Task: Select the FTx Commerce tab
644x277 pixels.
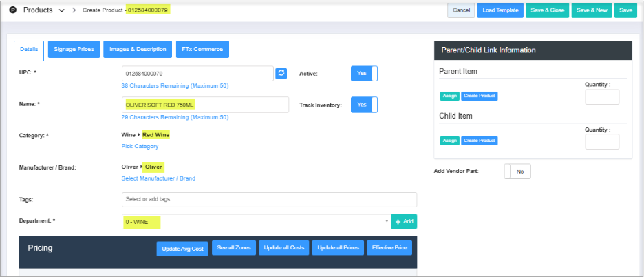Action: pos(202,50)
